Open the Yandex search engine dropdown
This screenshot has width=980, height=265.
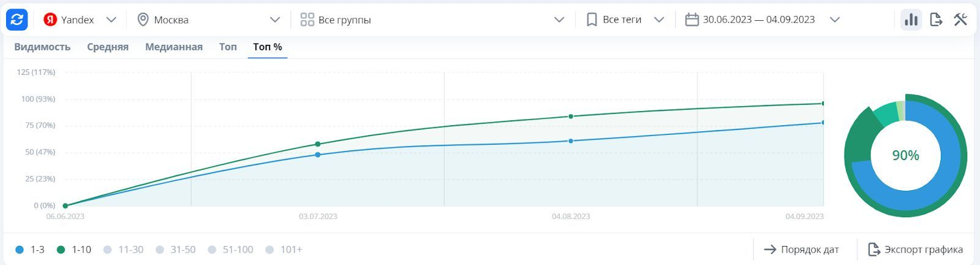111,20
